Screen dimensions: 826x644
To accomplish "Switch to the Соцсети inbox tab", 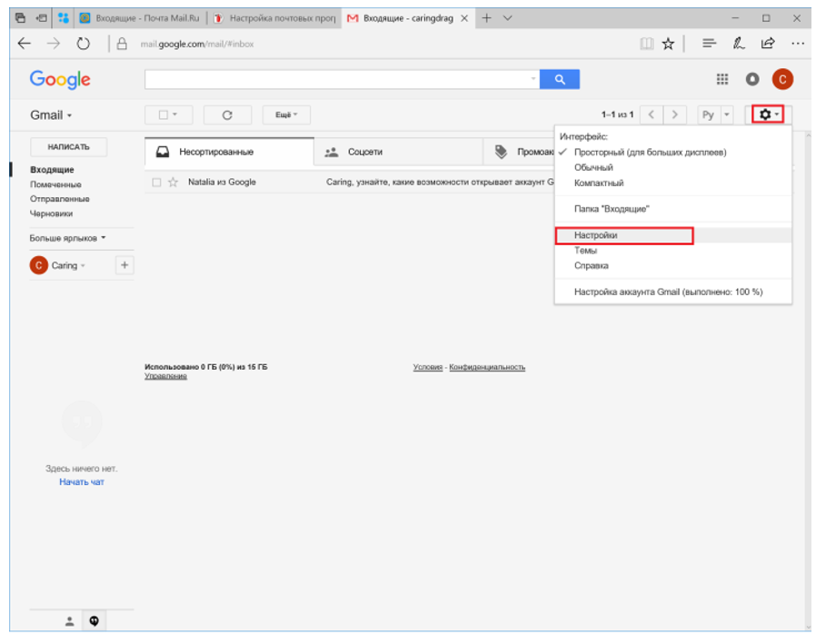I will [x=398, y=153].
